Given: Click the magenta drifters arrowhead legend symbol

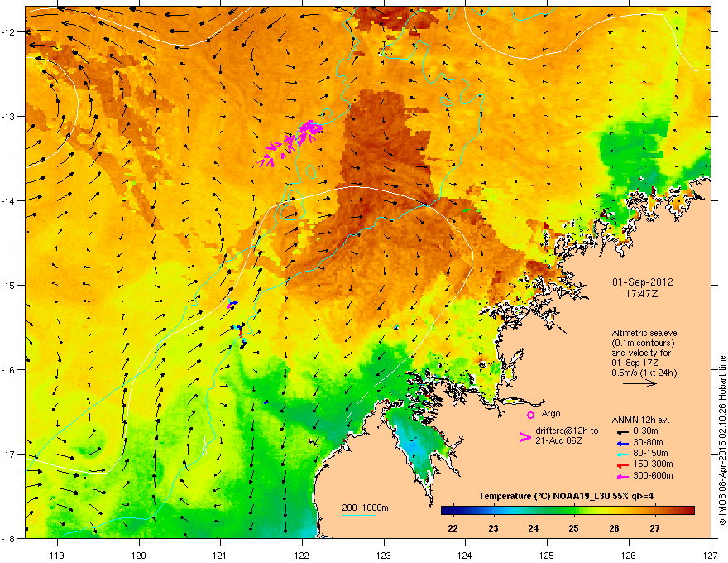Looking at the screenshot, I should pos(525,436).
